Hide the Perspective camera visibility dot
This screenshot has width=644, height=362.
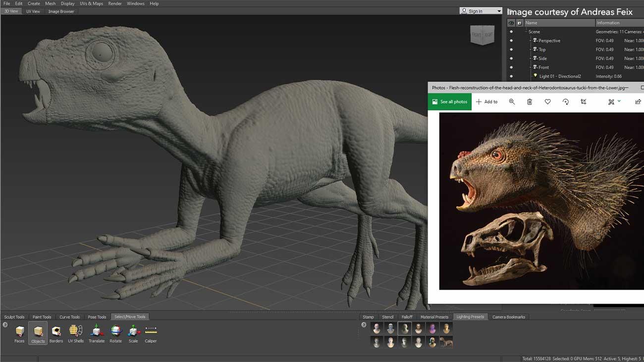tap(511, 41)
